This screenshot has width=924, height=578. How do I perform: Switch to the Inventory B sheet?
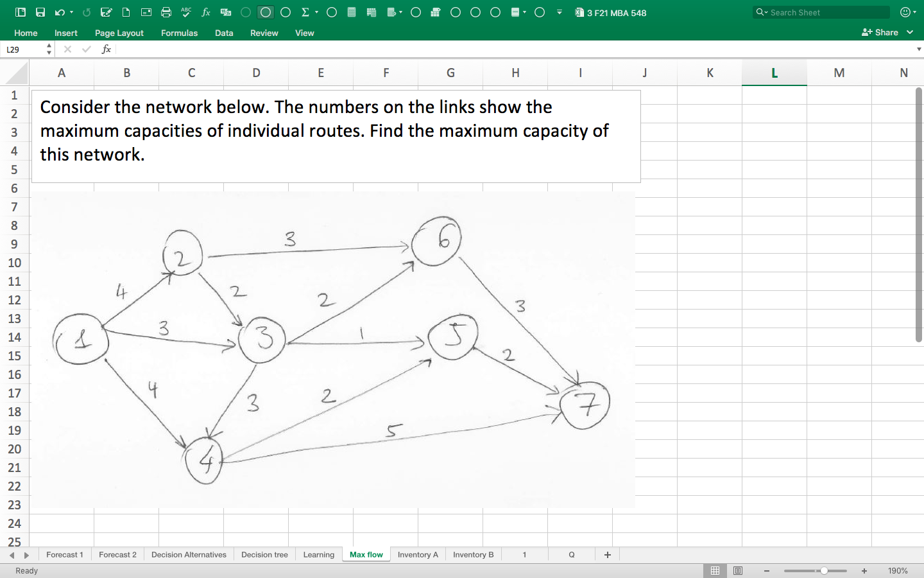click(x=474, y=555)
